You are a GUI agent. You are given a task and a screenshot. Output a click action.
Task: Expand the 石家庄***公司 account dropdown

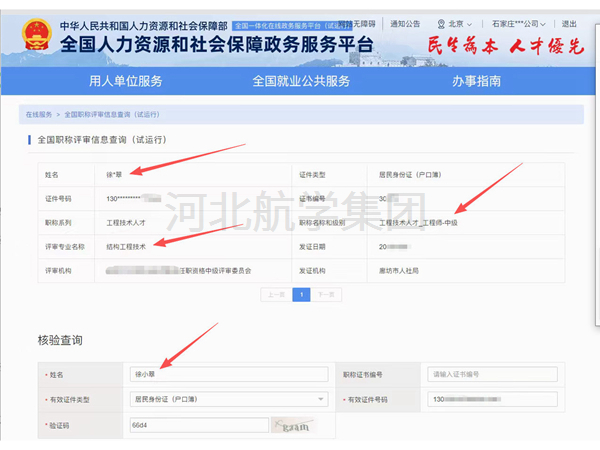coord(518,24)
